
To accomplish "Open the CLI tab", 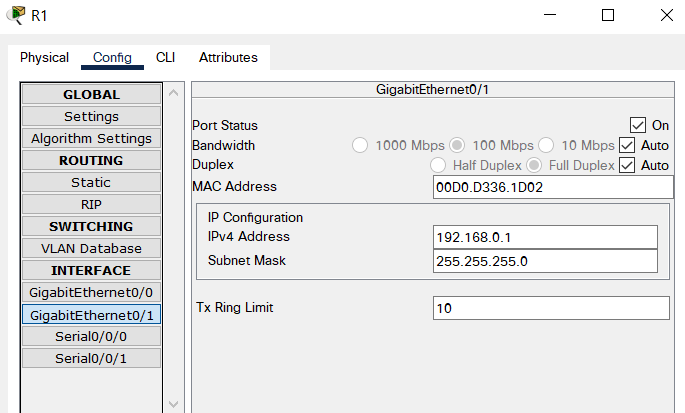I will pyautogui.click(x=165, y=57).
